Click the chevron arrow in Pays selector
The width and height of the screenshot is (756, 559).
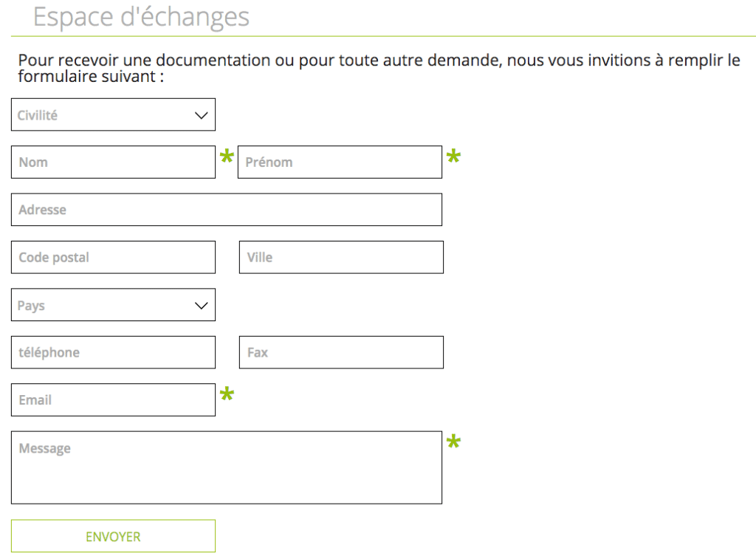[200, 306]
